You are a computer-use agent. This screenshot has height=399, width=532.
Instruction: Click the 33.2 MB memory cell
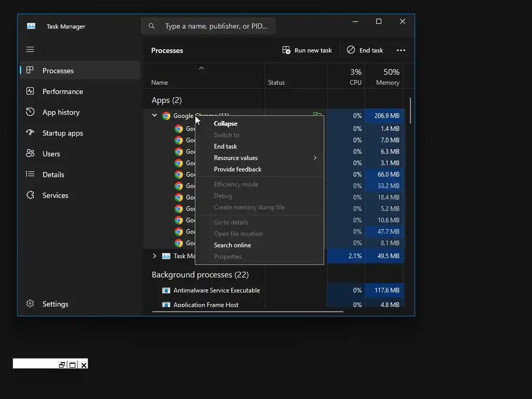pyautogui.click(x=384, y=186)
